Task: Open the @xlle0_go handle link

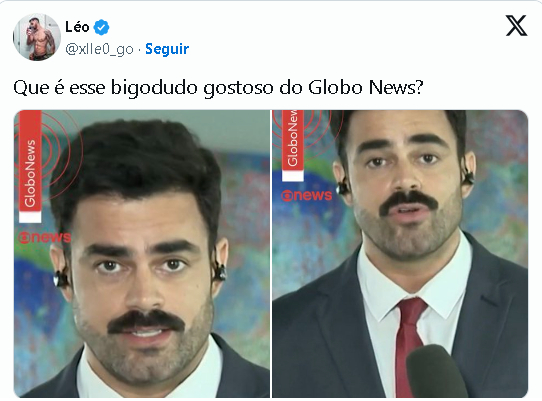Action: [x=99, y=49]
